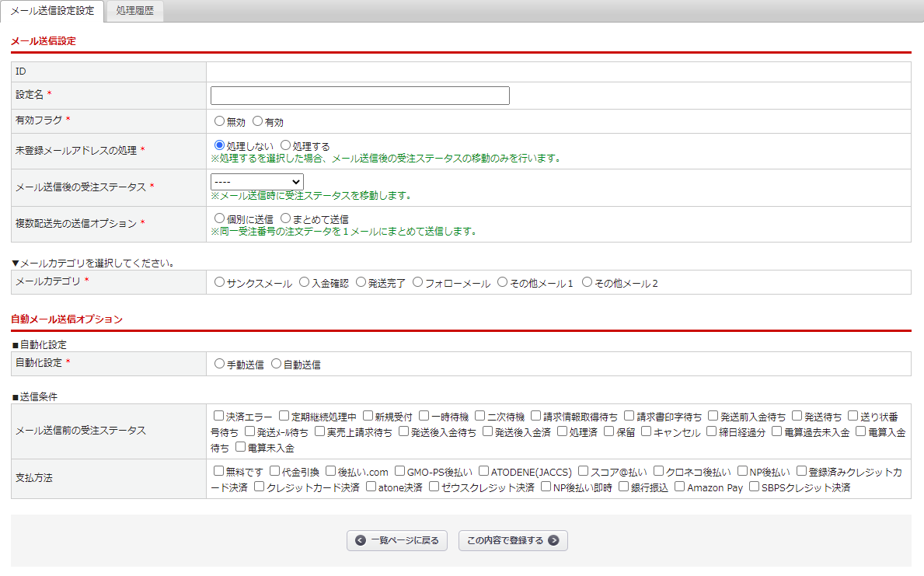Image resolution: width=924 pixels, height=576 pixels.
Task: Tick the 処理済 checkbox
Action: [x=562, y=431]
